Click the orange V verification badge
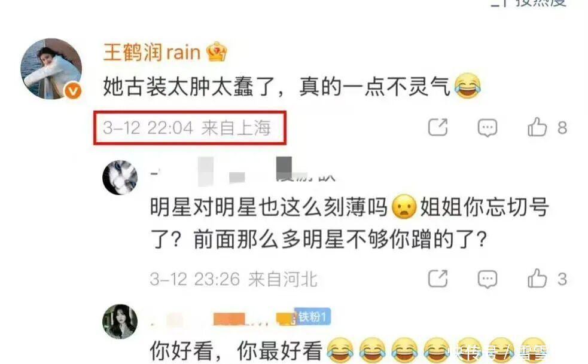The width and height of the screenshot is (588, 364). click(x=73, y=91)
